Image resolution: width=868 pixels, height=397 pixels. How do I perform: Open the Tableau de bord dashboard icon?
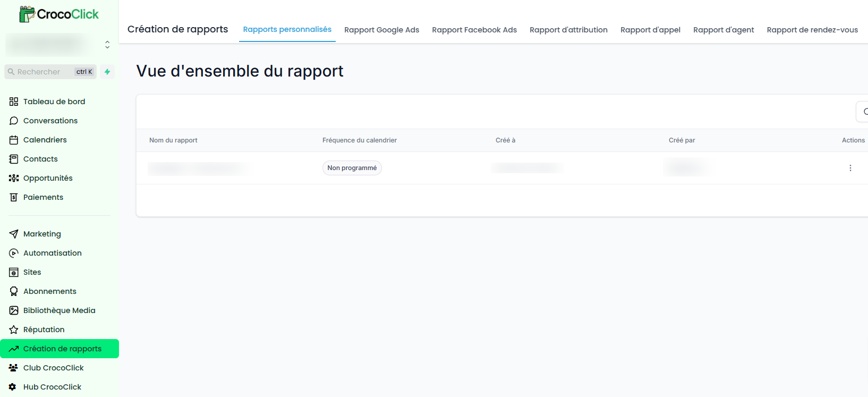14,102
